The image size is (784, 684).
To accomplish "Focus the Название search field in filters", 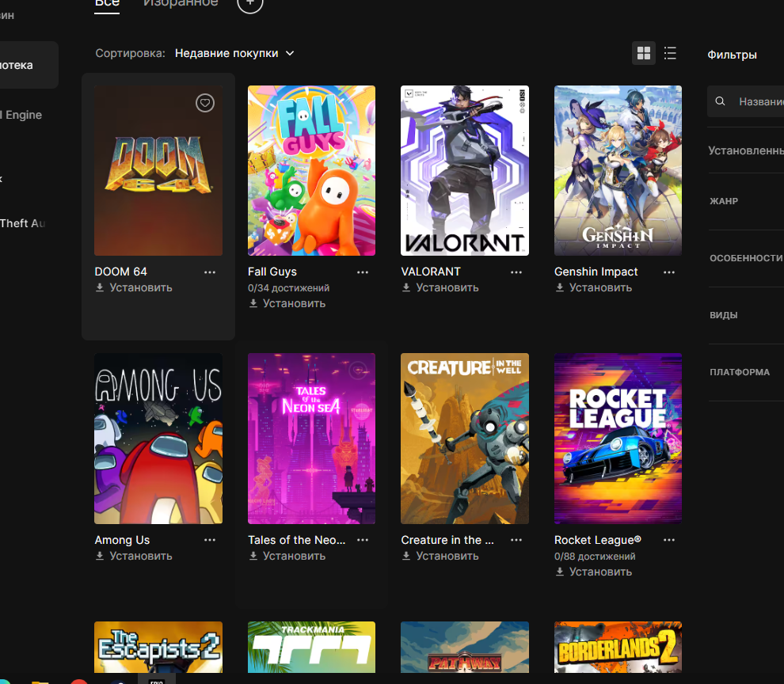I will [x=746, y=101].
